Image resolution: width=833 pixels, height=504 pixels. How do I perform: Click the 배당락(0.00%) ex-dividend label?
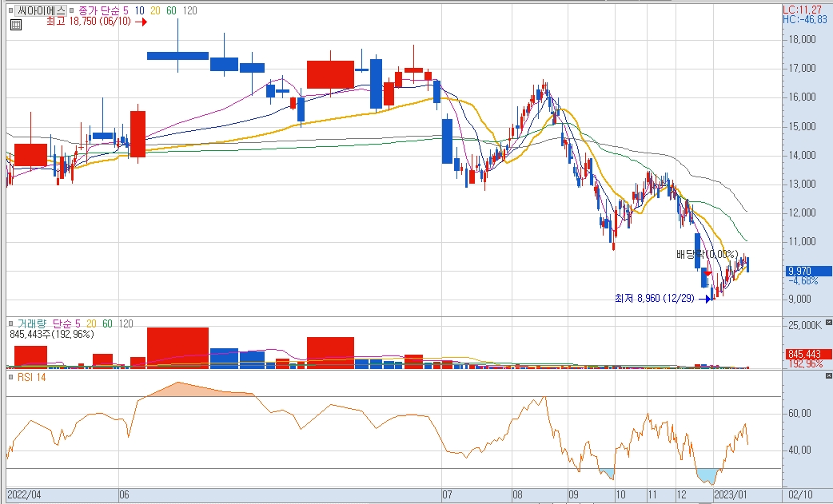coord(707,254)
